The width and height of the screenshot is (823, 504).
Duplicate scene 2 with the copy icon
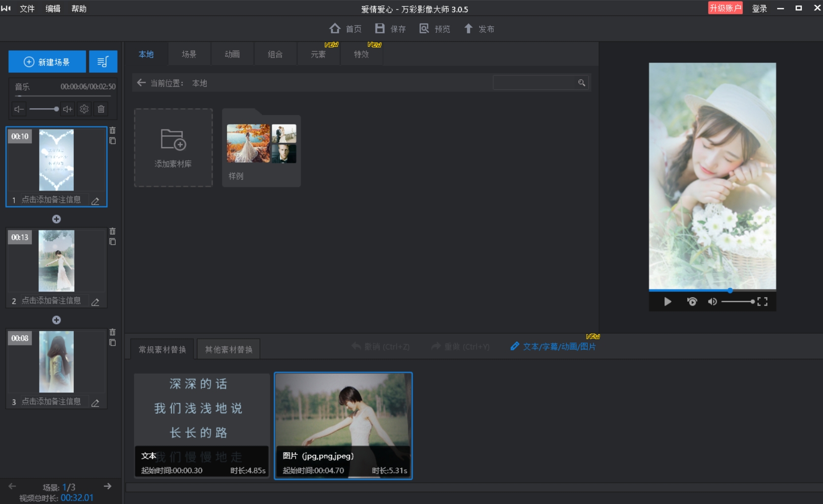coord(113,242)
